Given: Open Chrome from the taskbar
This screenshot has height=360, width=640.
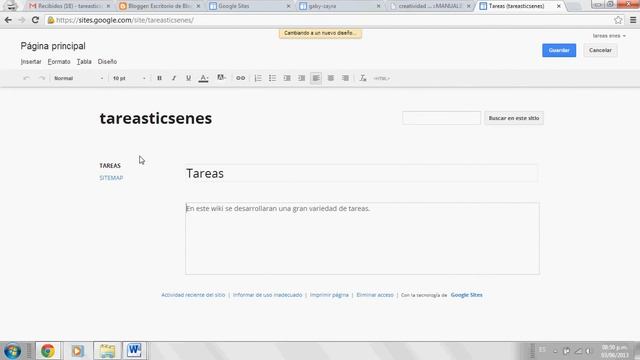Looking at the screenshot, I should (x=48, y=351).
